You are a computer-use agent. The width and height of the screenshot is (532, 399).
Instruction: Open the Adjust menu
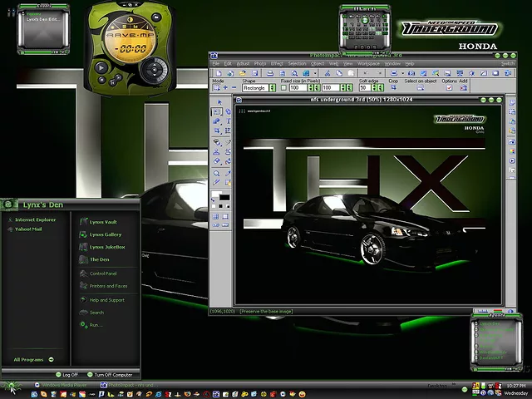(243, 63)
